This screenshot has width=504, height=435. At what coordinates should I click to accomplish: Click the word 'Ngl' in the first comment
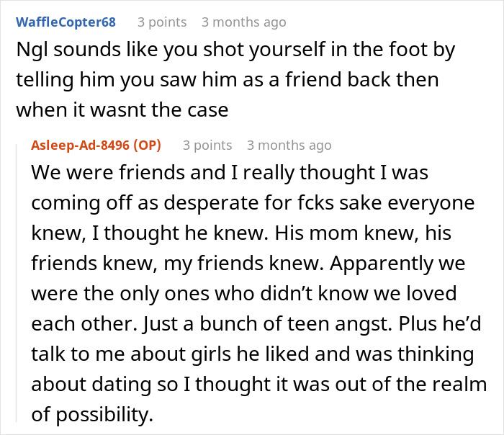coord(32,50)
